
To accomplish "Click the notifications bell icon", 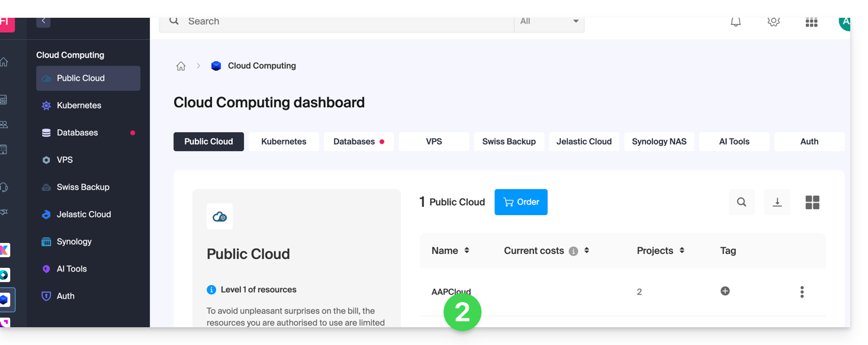I will 735,22.
